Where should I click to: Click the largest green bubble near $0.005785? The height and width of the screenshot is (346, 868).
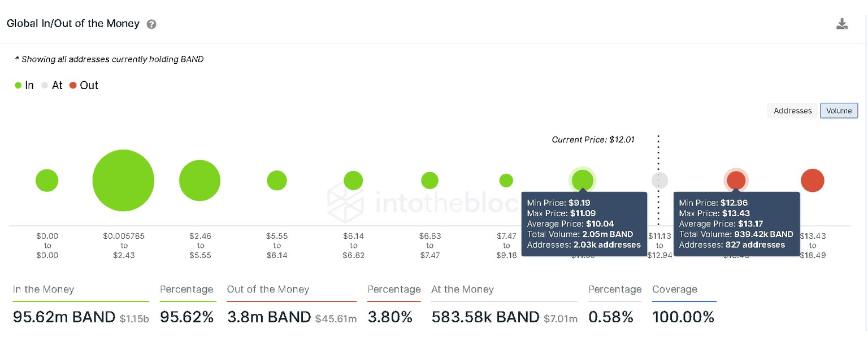tap(123, 180)
